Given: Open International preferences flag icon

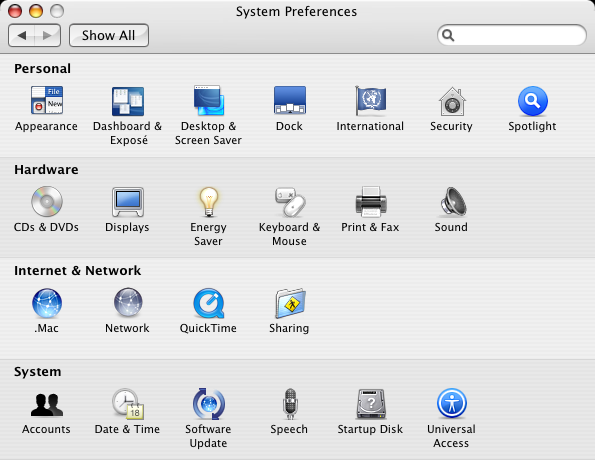Looking at the screenshot, I should [370, 101].
